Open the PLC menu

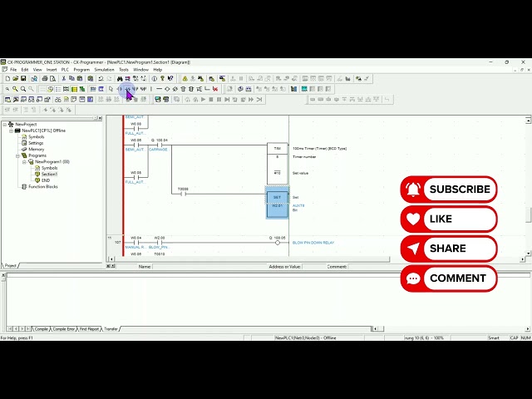coord(65,70)
